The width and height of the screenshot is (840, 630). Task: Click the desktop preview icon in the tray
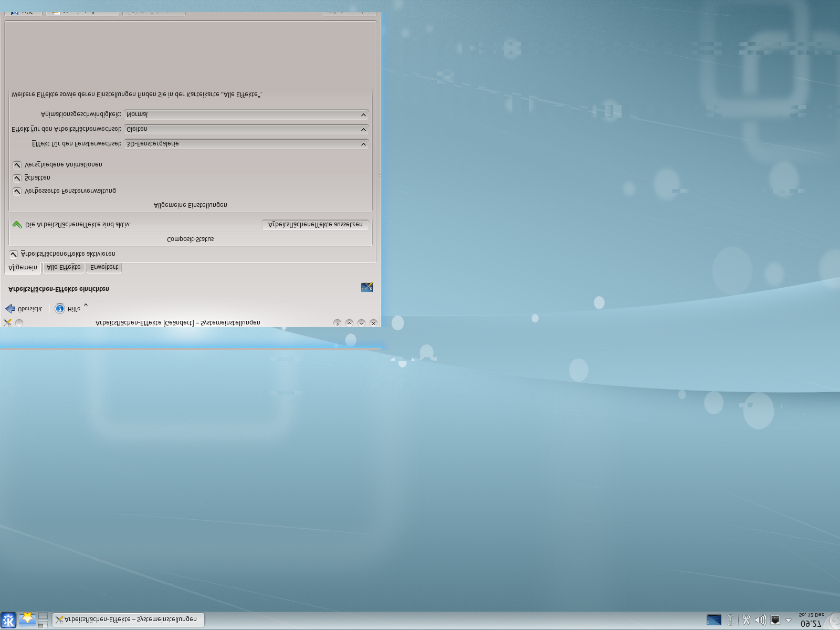(713, 620)
